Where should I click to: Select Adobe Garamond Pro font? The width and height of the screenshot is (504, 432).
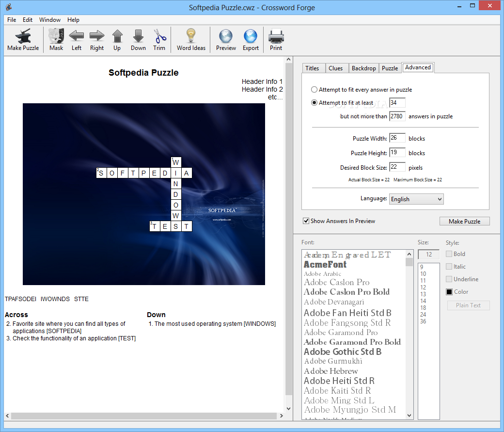341,332
